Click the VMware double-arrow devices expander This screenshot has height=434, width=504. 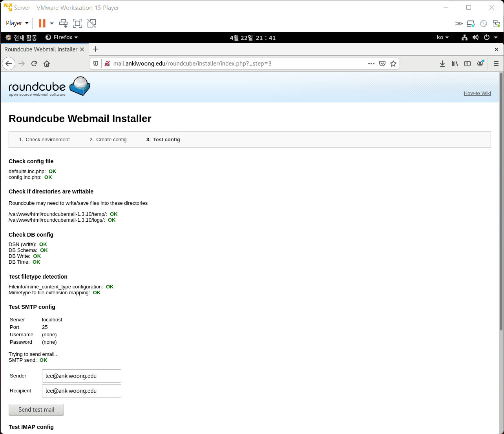[x=459, y=24]
